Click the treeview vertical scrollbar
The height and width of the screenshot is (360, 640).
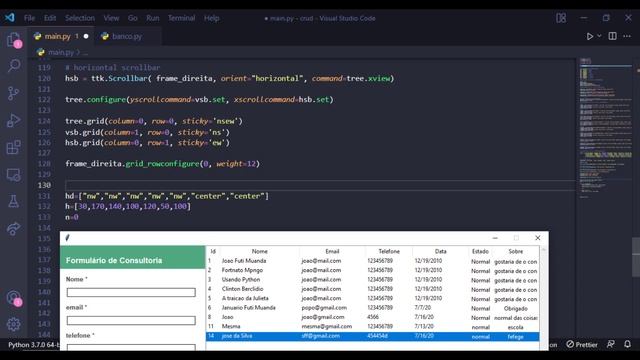pos(543,298)
